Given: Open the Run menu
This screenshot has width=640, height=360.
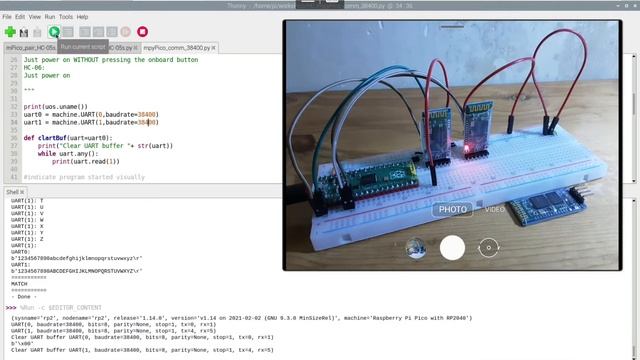Looking at the screenshot, I should [50, 17].
